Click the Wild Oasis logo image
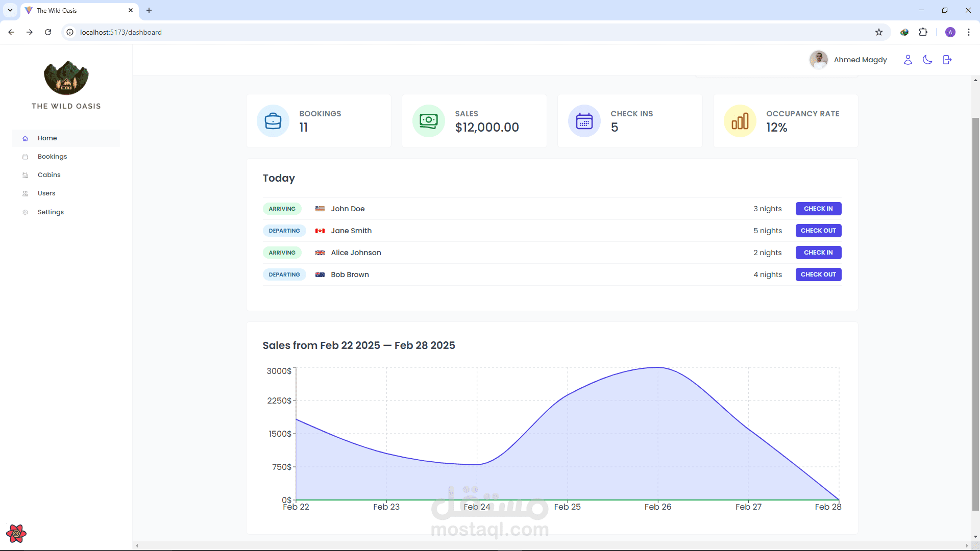The image size is (980, 551). coord(66,78)
